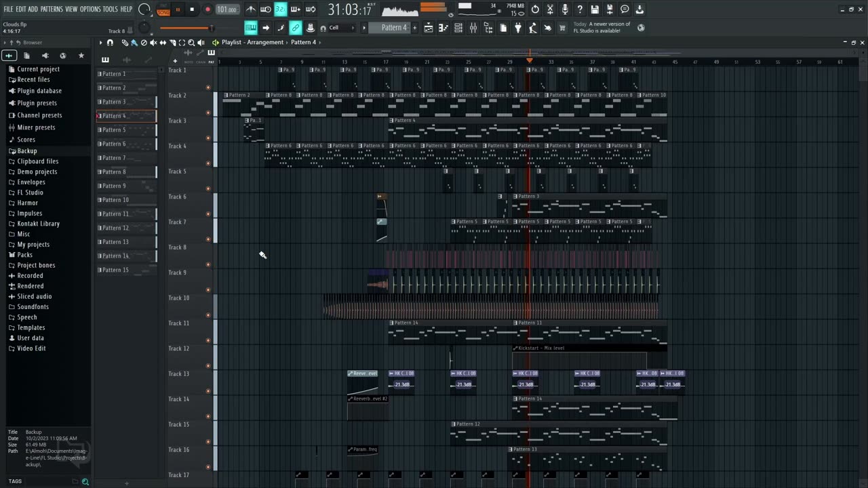Open the TOOLS menu
This screenshot has height=488, width=868.
[111, 9]
